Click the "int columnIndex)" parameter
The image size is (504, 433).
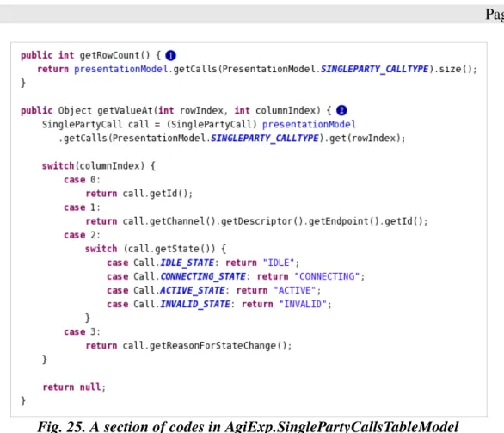tap(278, 111)
